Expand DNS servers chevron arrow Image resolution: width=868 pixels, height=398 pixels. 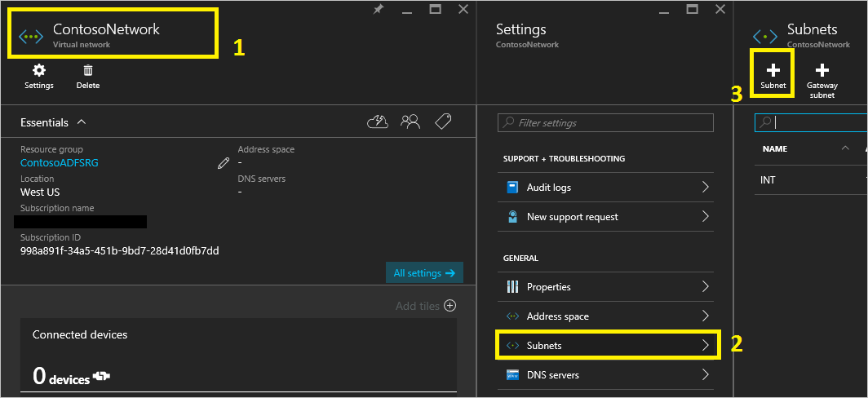click(x=705, y=374)
